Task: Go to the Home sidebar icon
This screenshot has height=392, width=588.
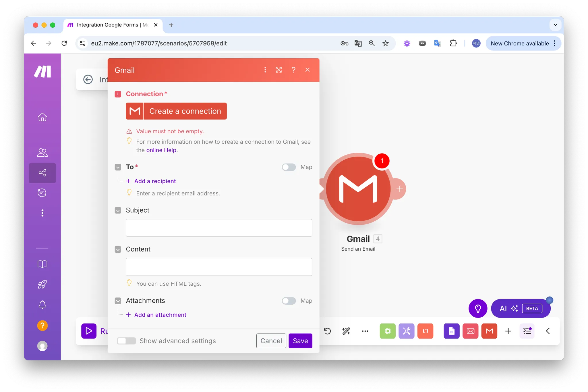Action: point(42,117)
